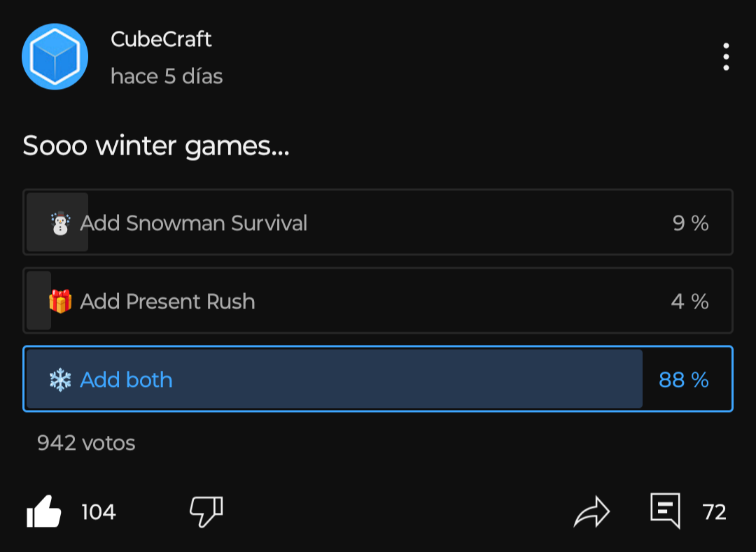Click the snowman emoji icon
This screenshot has height=552, width=756.
pos(60,223)
